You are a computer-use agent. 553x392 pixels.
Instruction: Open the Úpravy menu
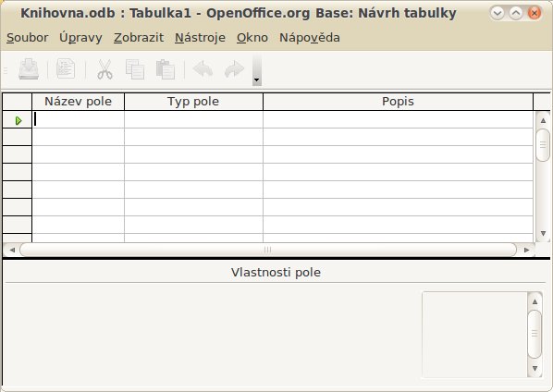tap(80, 37)
